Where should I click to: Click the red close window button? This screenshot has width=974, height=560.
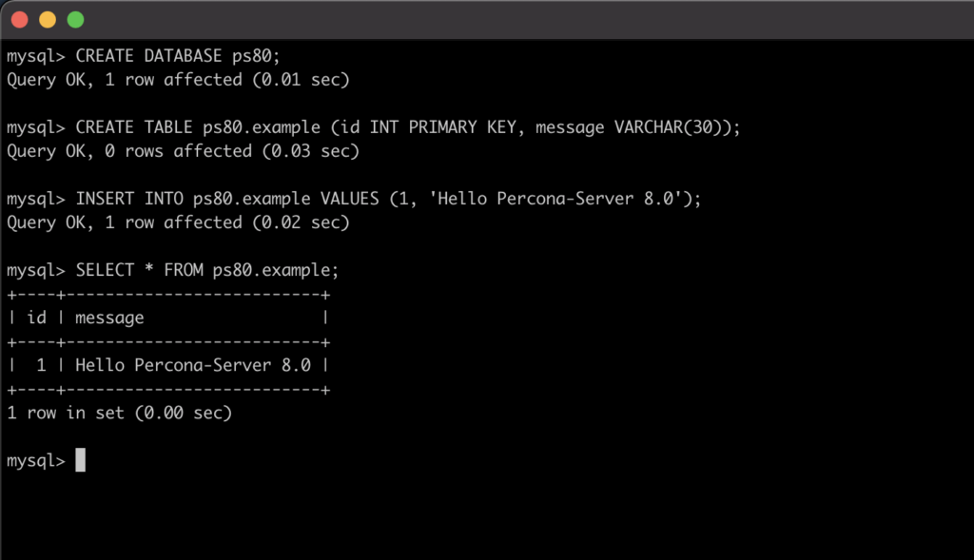(x=19, y=19)
